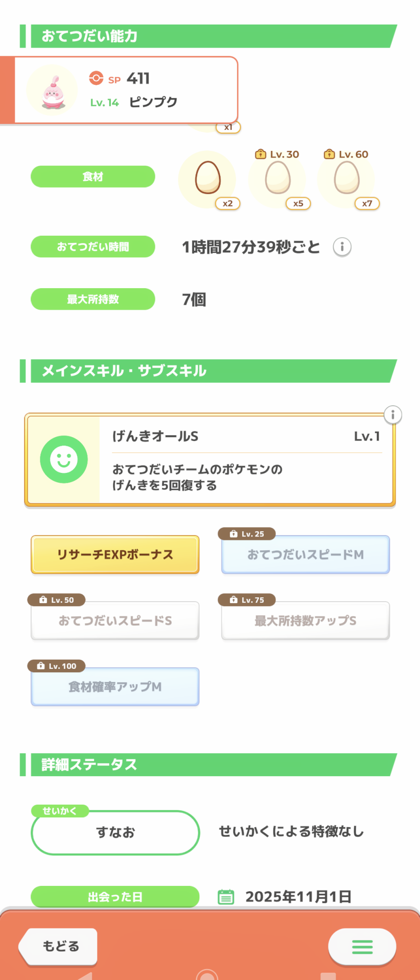Select locked 食材確率アップM sub skill

click(x=115, y=687)
